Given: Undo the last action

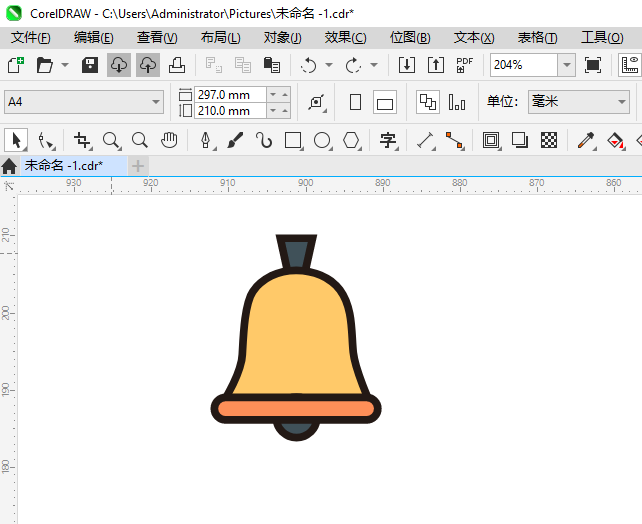Looking at the screenshot, I should coord(308,65).
